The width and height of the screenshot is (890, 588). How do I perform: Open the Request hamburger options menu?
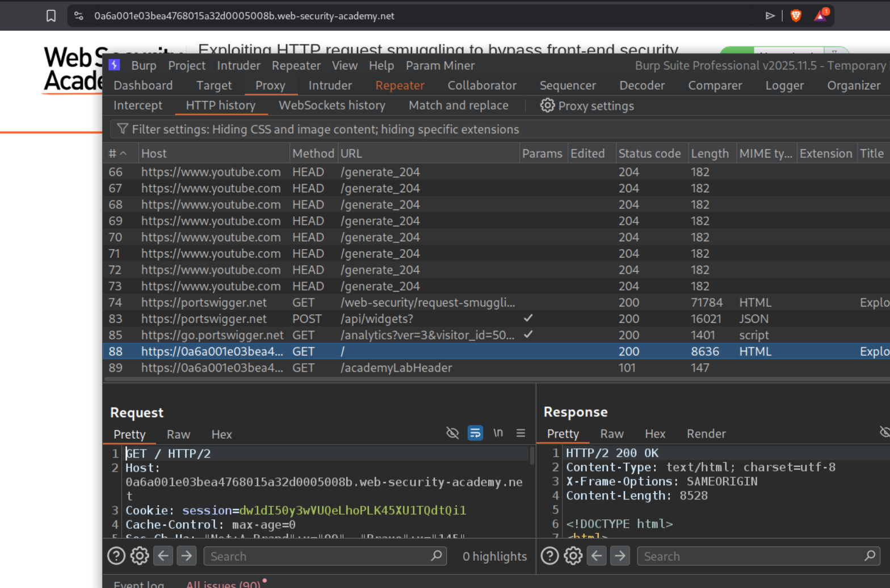pos(520,434)
